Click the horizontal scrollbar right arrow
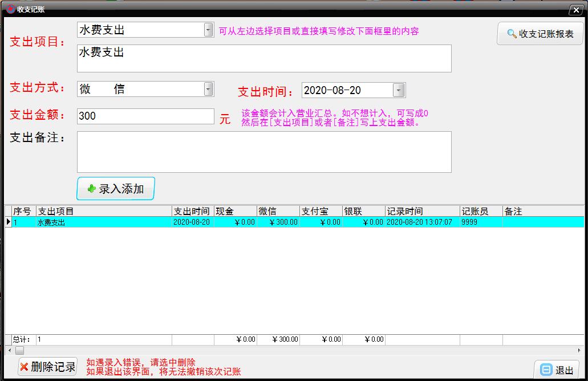This screenshot has width=588, height=381. click(x=581, y=350)
